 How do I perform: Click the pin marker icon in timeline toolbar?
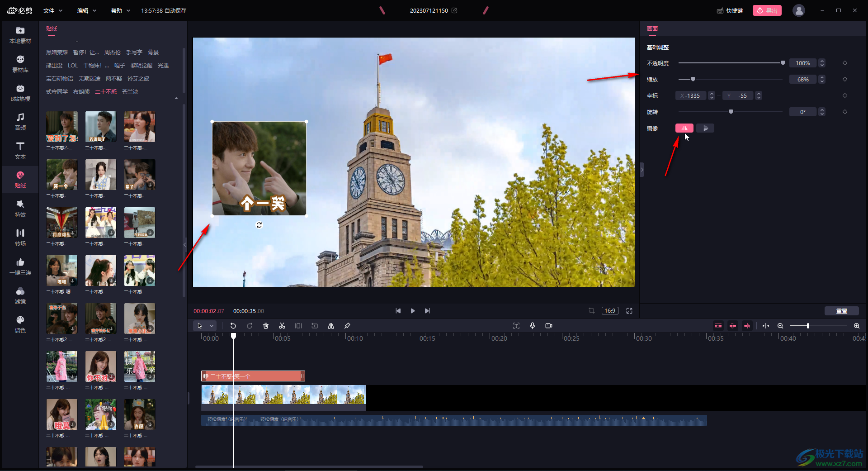(347, 326)
